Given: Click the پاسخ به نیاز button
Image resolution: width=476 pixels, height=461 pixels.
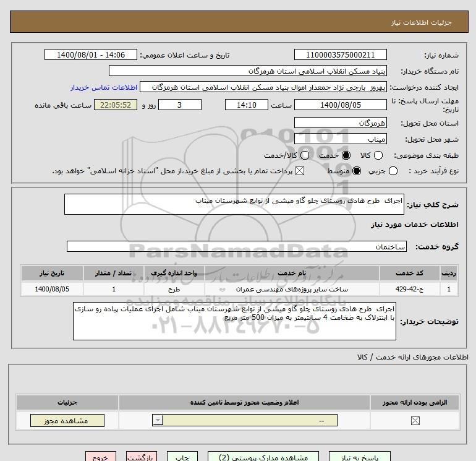Looking at the screenshot, I should (359, 457).
